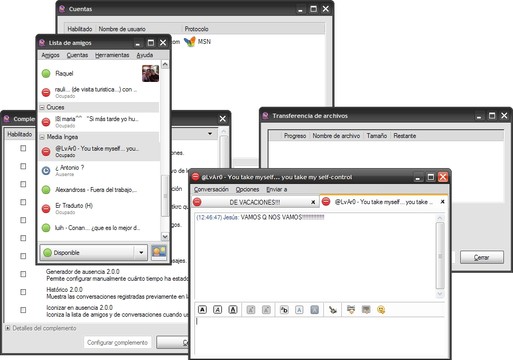Click Cerrar in Transferencia de archivos
Screen dimensions: 513x360
pos(482,257)
